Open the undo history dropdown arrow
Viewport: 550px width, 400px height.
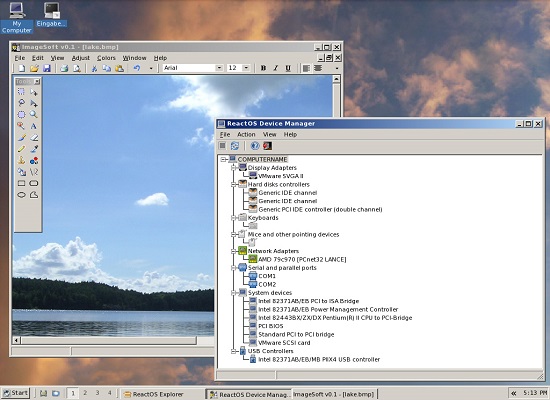point(151,68)
